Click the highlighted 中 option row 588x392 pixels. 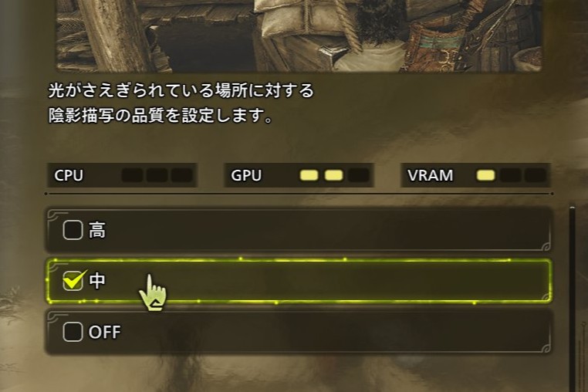pyautogui.click(x=298, y=281)
